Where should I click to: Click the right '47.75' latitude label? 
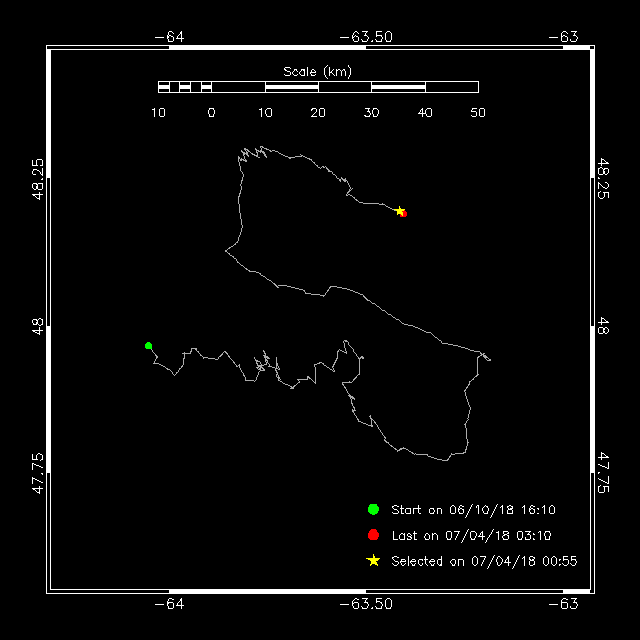[603, 473]
